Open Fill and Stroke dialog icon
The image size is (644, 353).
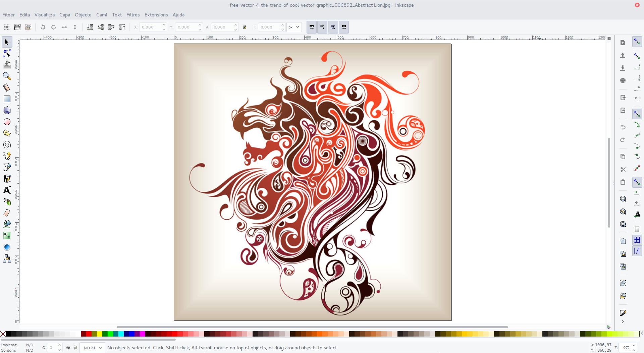tap(623, 313)
